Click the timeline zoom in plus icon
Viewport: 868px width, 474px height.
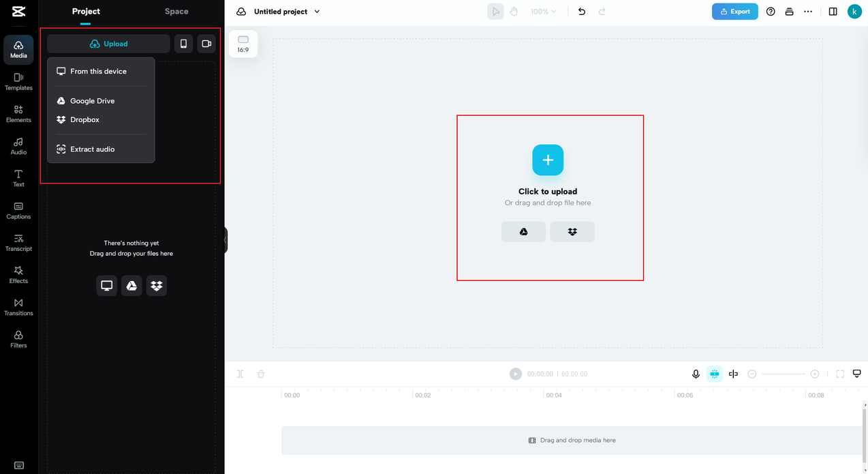coord(815,374)
